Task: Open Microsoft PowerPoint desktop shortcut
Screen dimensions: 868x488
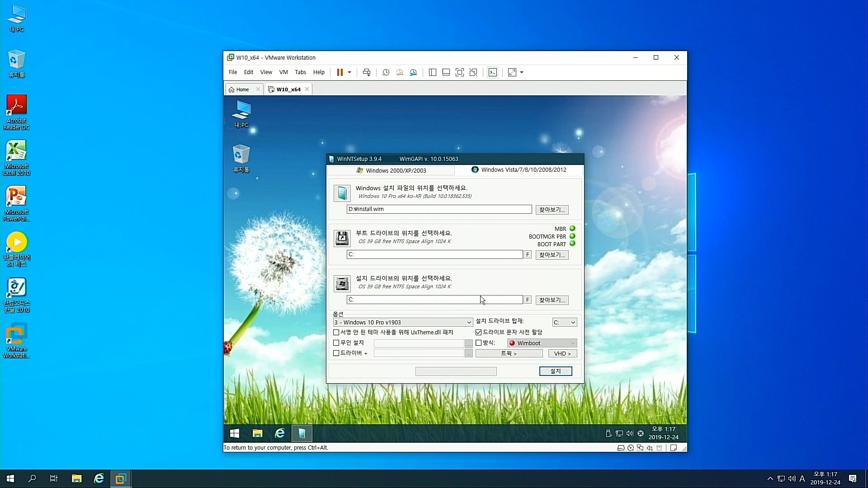Action: (x=16, y=204)
